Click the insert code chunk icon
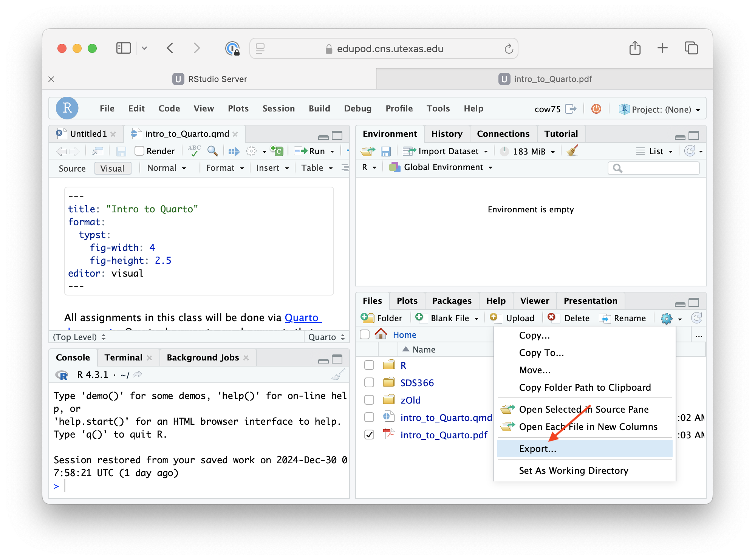Viewport: 755px width, 560px height. pos(277,151)
